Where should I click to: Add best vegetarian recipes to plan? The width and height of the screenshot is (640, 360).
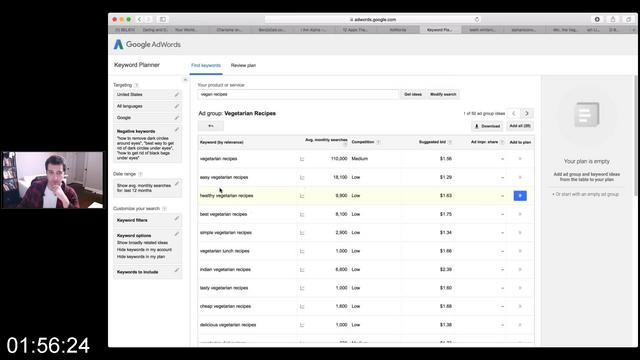point(520,214)
